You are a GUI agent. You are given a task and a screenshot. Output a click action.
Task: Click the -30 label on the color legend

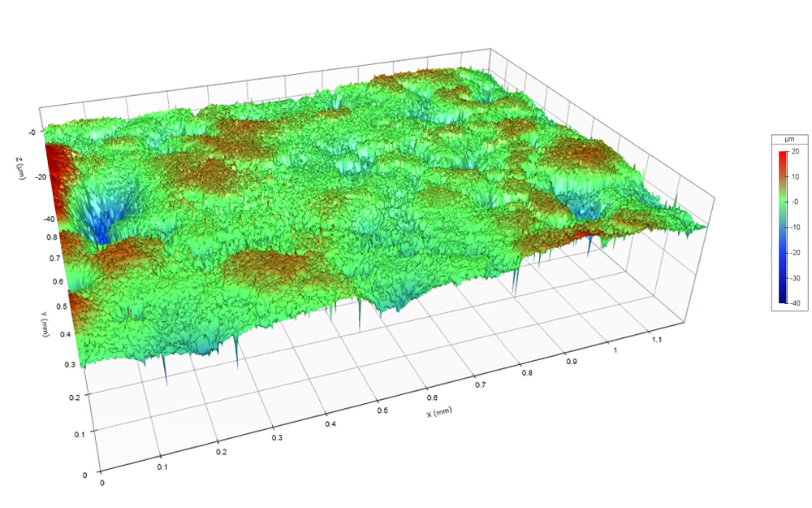[x=794, y=278]
